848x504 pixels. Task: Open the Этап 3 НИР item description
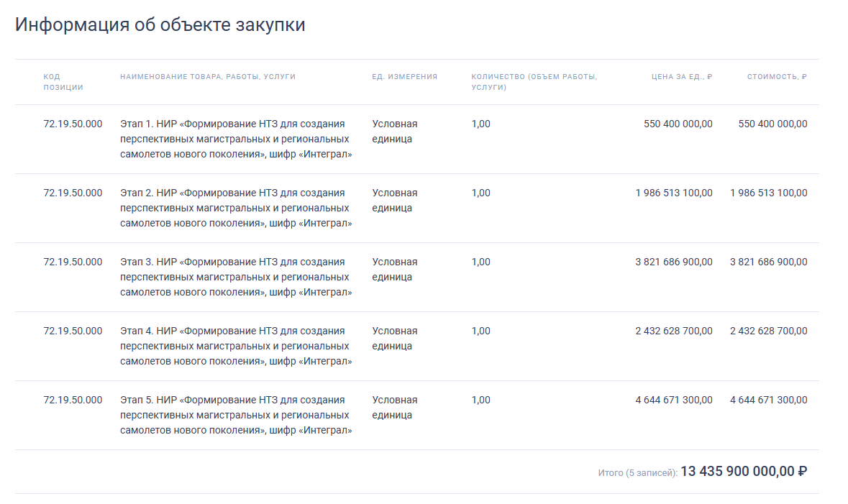coord(234,276)
